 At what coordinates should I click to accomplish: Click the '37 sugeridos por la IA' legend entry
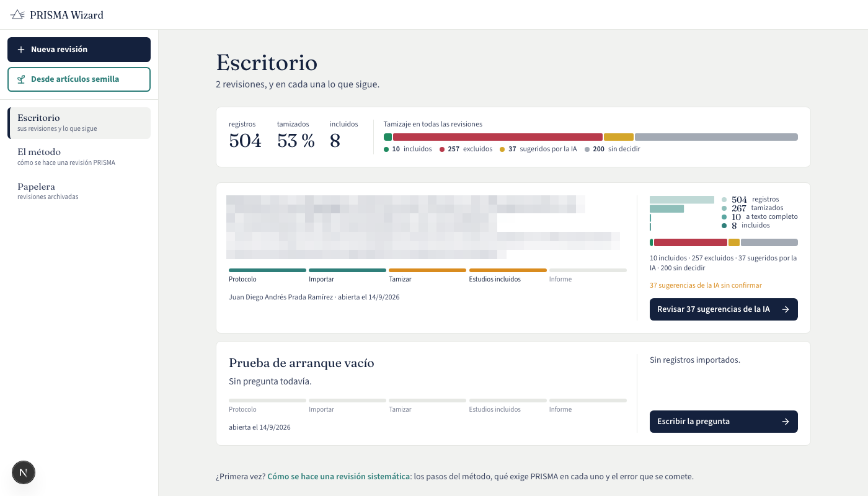[539, 149]
